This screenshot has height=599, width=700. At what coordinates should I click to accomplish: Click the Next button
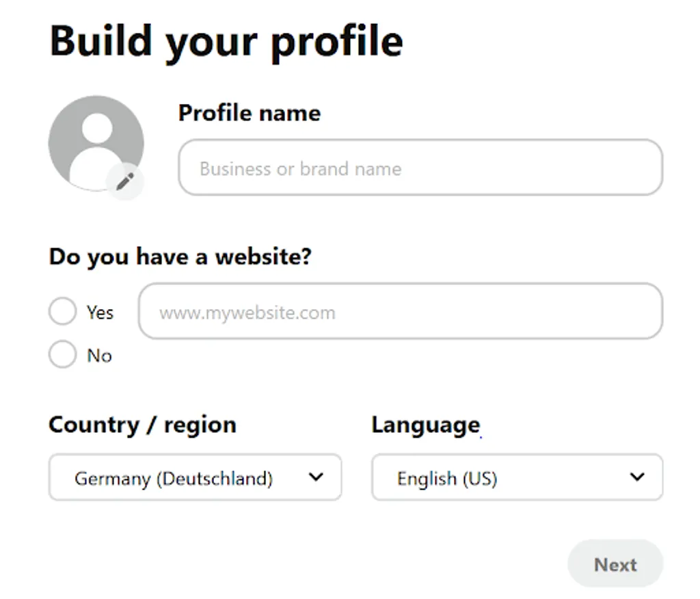tap(615, 563)
